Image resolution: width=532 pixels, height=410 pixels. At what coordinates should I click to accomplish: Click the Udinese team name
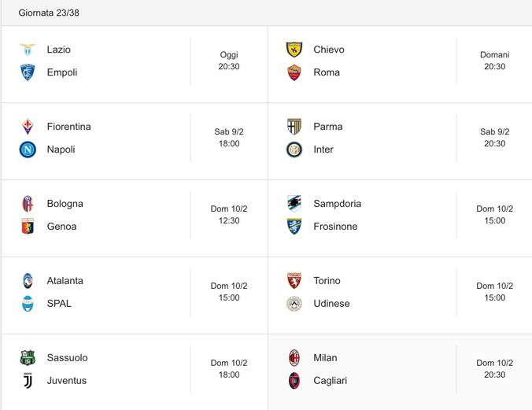[x=331, y=304]
